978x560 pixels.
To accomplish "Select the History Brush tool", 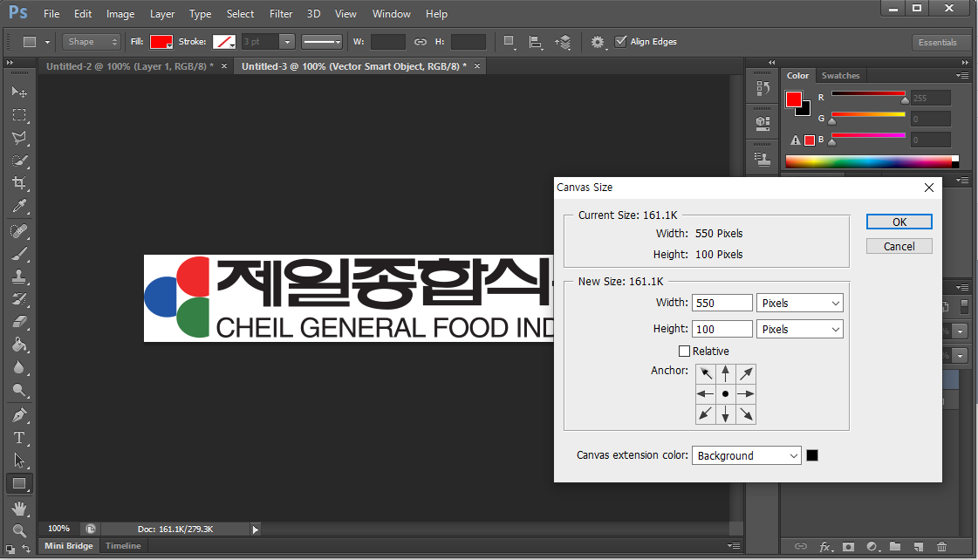I will pyautogui.click(x=19, y=298).
